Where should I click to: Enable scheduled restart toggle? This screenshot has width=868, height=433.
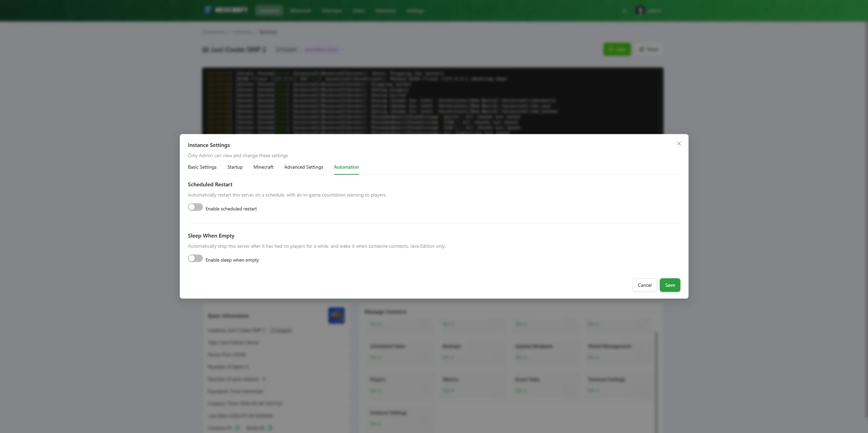coord(195,207)
